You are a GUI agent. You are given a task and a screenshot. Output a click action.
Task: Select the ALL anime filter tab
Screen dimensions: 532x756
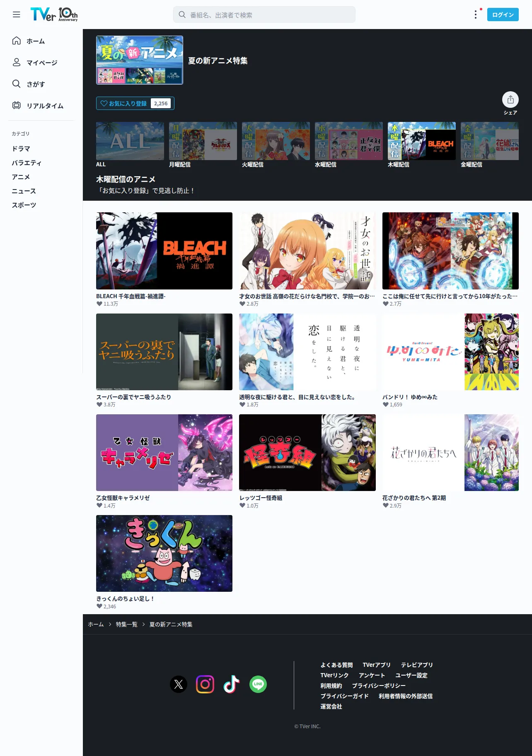(130, 145)
